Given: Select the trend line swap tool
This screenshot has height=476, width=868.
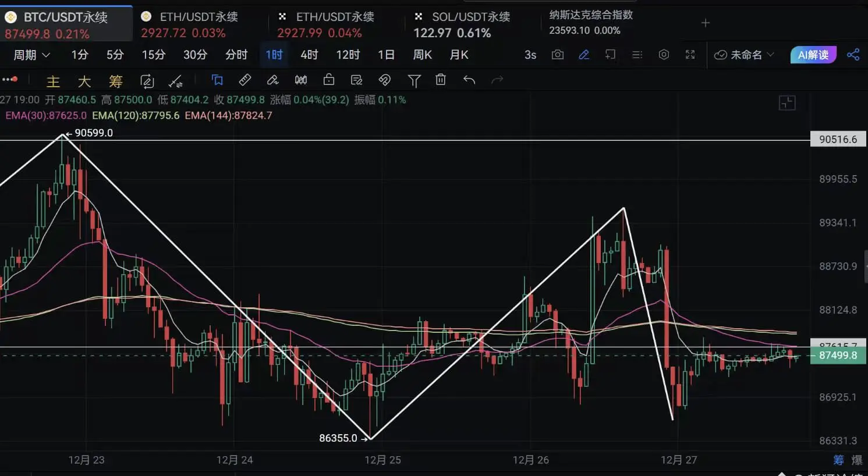Looking at the screenshot, I should tap(175, 81).
